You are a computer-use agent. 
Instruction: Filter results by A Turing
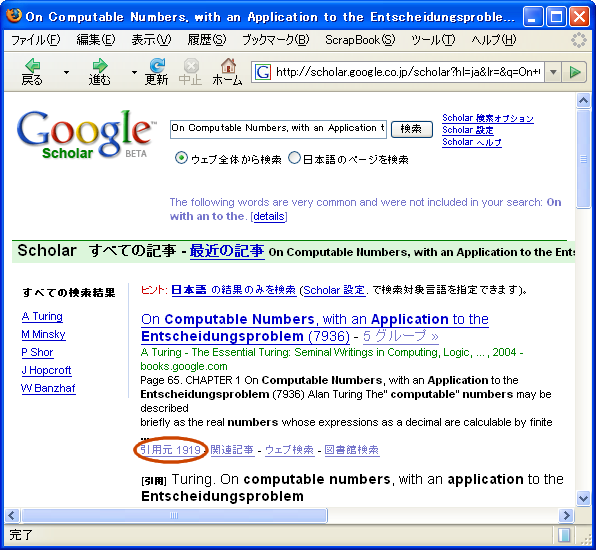[42, 316]
